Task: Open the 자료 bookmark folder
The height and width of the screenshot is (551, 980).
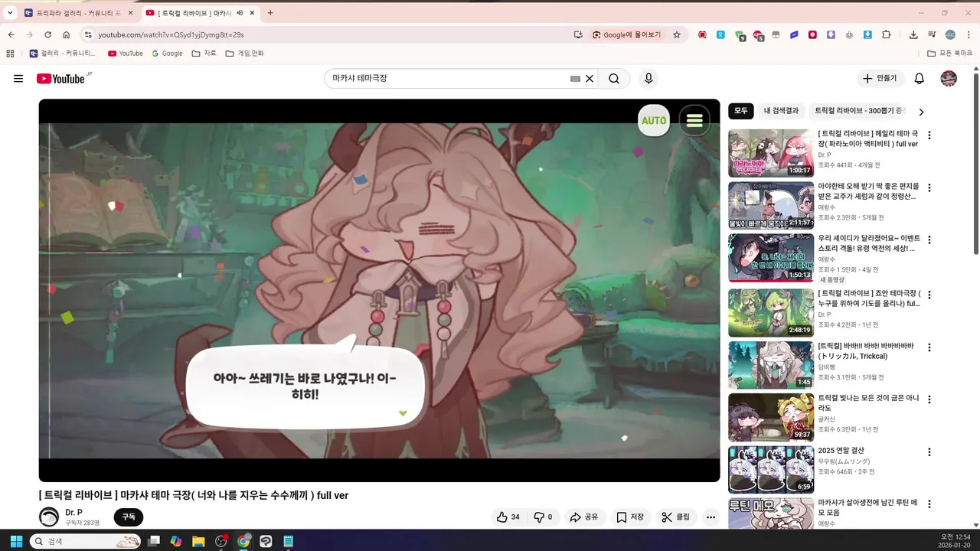Action: (204, 54)
